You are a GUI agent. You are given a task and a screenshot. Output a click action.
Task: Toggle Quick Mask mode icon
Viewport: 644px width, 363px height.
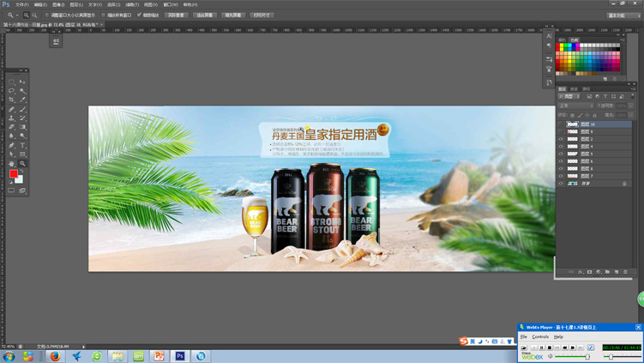click(11, 191)
